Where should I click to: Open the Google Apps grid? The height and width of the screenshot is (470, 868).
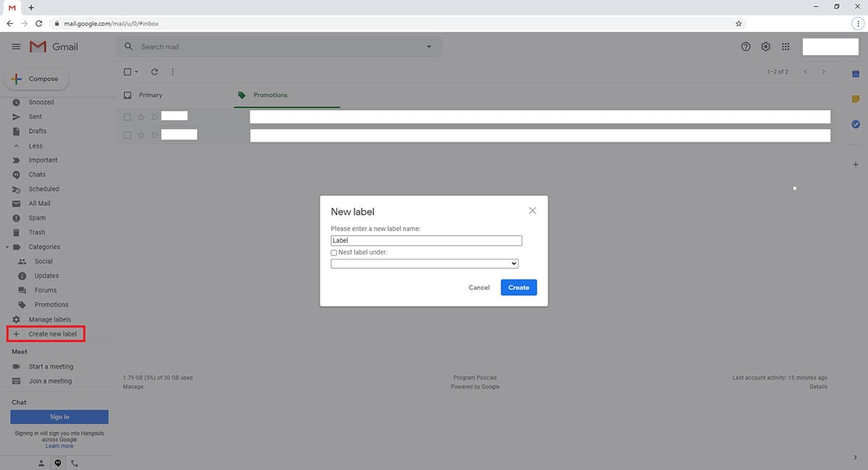[786, 46]
